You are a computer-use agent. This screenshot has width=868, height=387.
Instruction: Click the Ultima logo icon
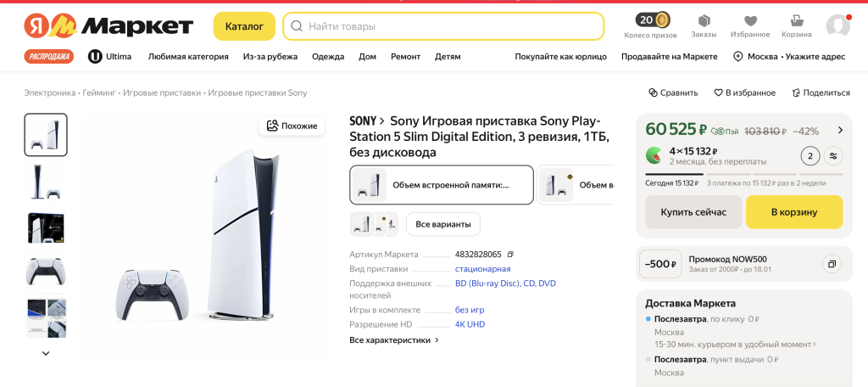[x=95, y=56]
